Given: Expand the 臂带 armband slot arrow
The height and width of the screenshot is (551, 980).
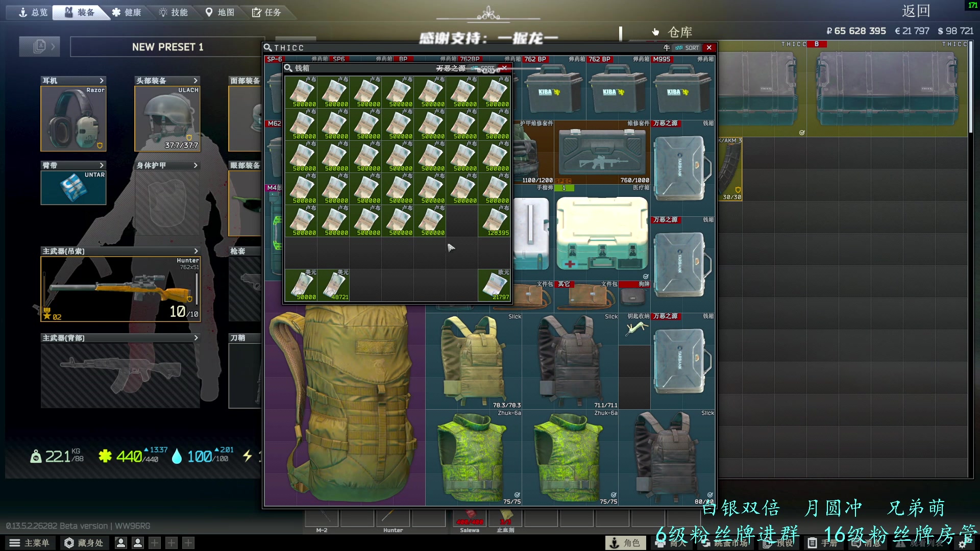Looking at the screenshot, I should point(102,165).
